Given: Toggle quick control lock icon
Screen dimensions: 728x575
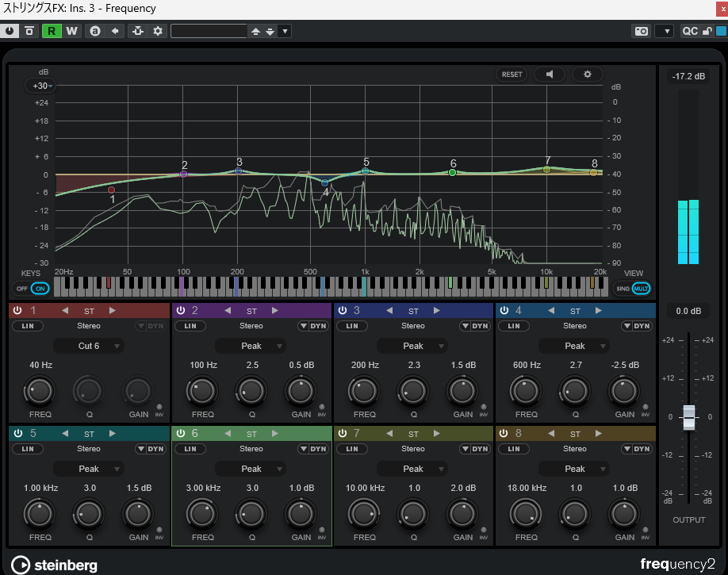Looking at the screenshot, I should click(707, 31).
